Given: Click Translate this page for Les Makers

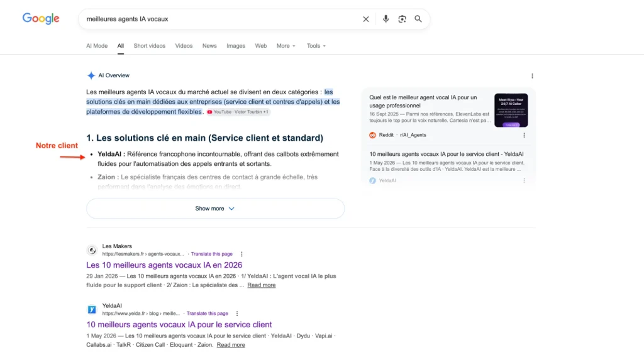Looking at the screenshot, I should pos(211,254).
